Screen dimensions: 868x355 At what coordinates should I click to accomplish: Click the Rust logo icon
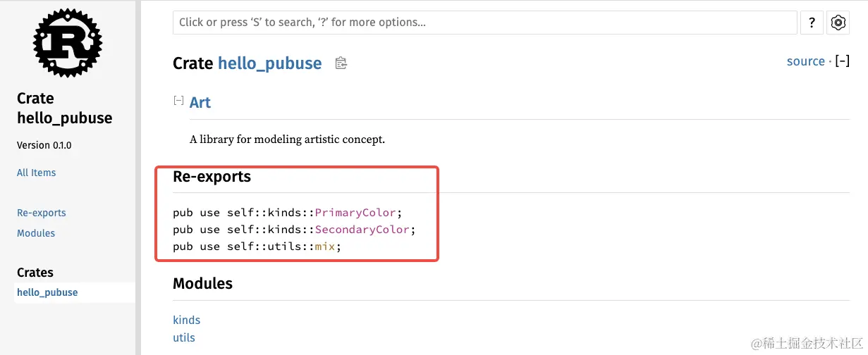click(68, 42)
